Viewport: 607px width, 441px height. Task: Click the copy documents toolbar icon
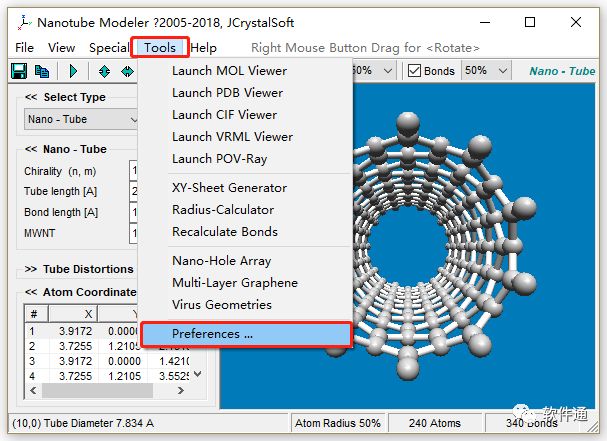[x=42, y=71]
